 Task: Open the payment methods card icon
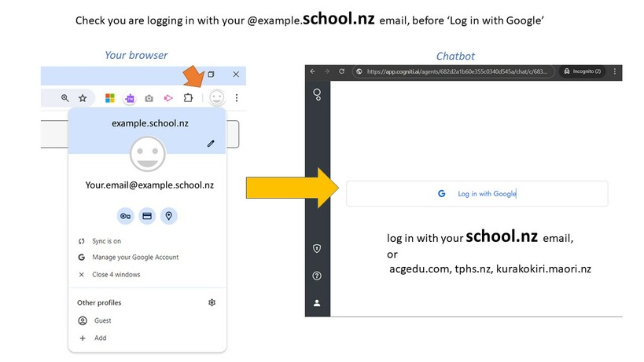pyautogui.click(x=147, y=216)
